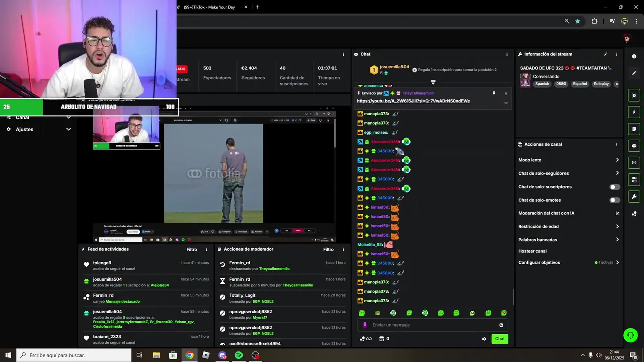
Task: Open the Acciones de canal three-dot menu
Action: [616, 145]
